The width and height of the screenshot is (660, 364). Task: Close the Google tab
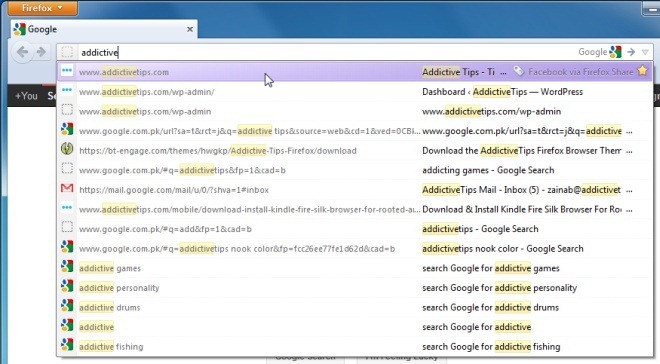pos(190,29)
